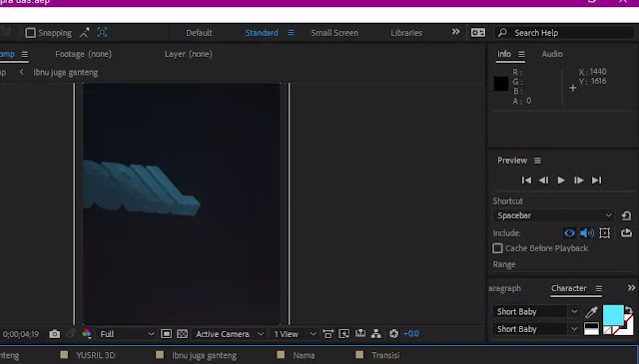639x364 pixels.
Task: Open the Preview panel menu
Action: pos(537,161)
